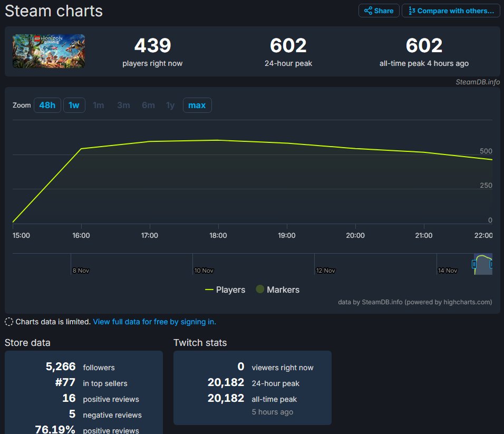Select the 1m zoom range
Screen dimensions: 504x434
coord(99,105)
